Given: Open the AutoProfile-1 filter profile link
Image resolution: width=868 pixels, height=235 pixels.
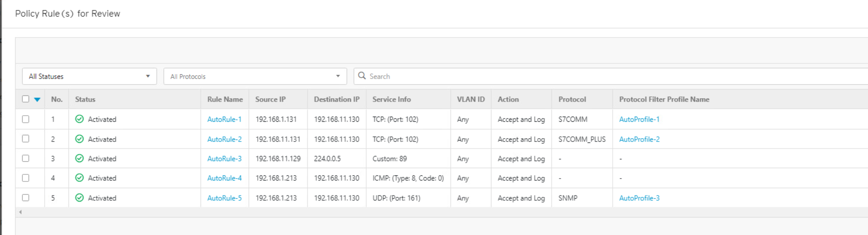Looking at the screenshot, I should tap(639, 119).
